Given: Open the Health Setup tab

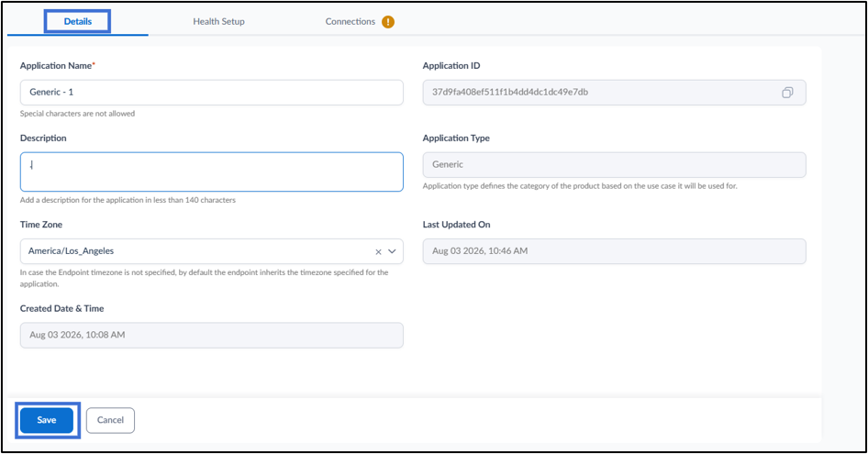Looking at the screenshot, I should tap(218, 22).
